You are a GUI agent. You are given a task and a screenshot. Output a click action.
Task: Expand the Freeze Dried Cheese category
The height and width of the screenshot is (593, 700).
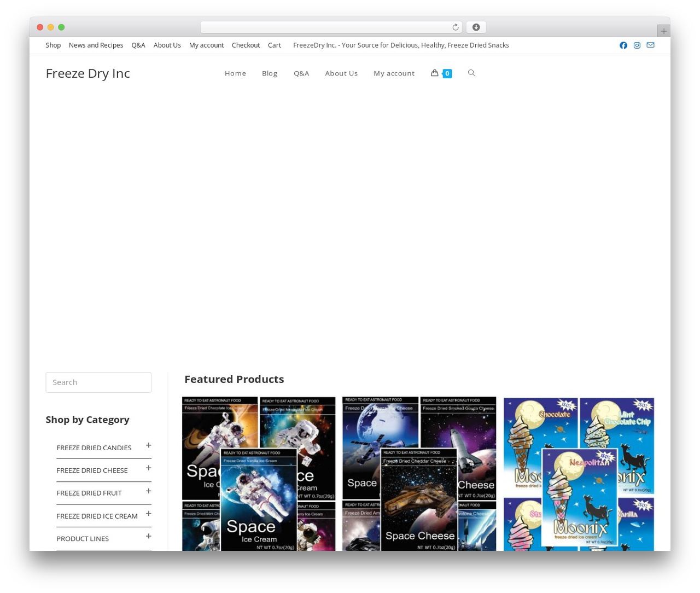tap(148, 468)
